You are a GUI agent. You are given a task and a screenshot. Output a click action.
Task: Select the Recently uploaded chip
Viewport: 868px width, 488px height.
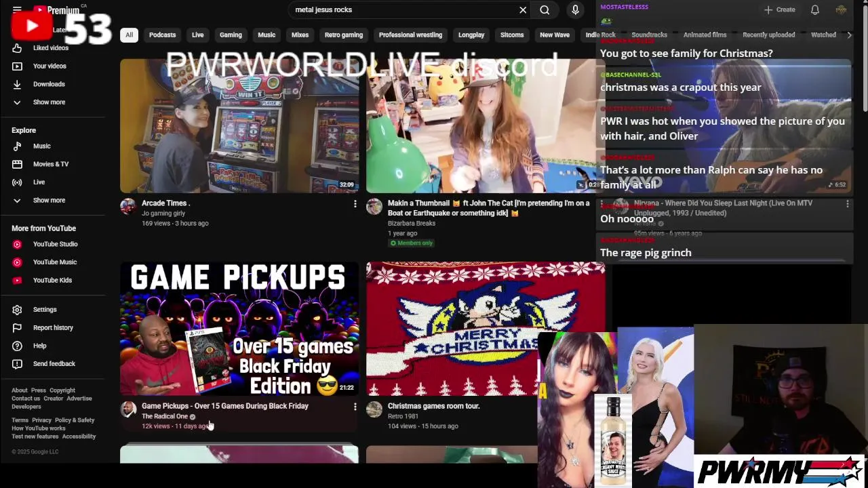coord(768,35)
